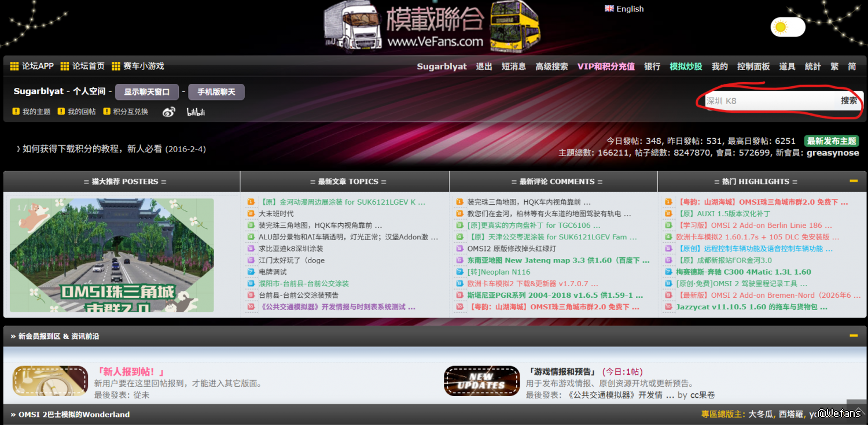Open the Weibo icon link

pyautogui.click(x=168, y=112)
